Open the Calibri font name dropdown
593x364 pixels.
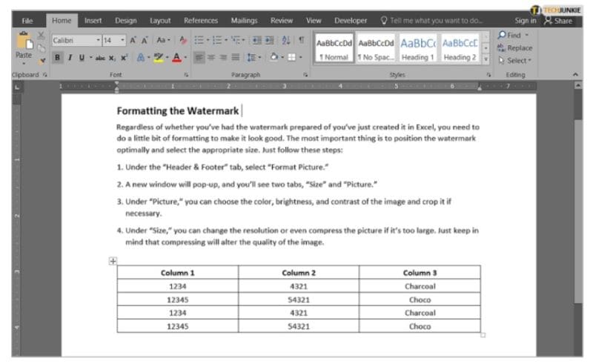tap(98, 40)
